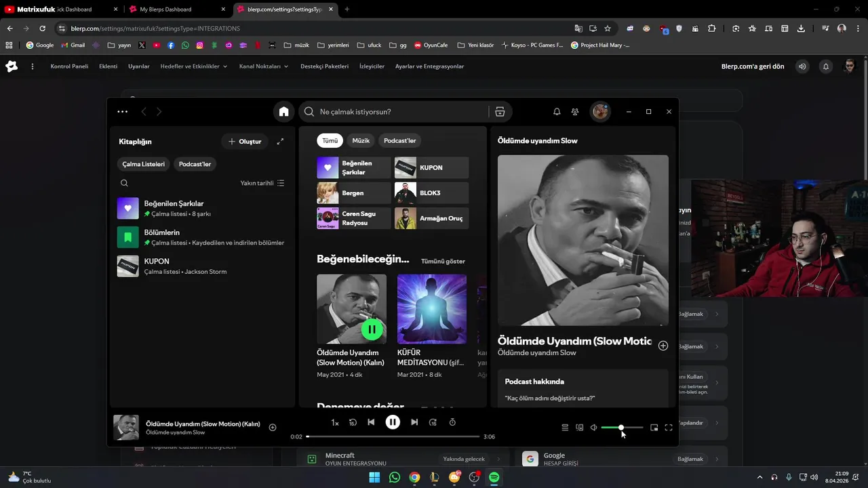Seek on the track progress bar
The image size is (868, 488).
point(393,436)
